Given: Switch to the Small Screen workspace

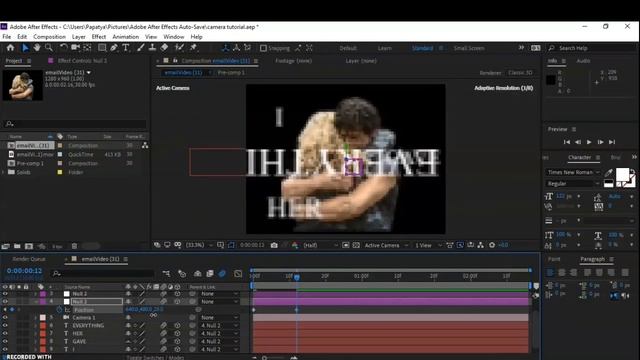Looking at the screenshot, I should pos(469,48).
